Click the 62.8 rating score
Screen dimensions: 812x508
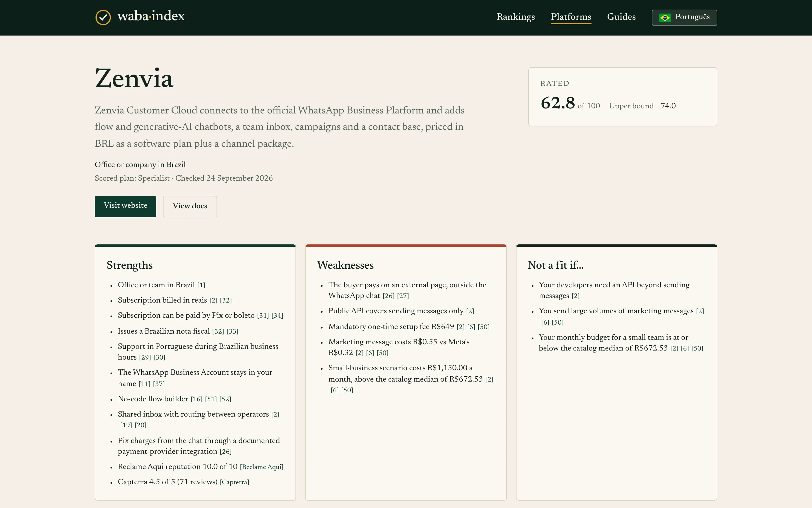(558, 103)
